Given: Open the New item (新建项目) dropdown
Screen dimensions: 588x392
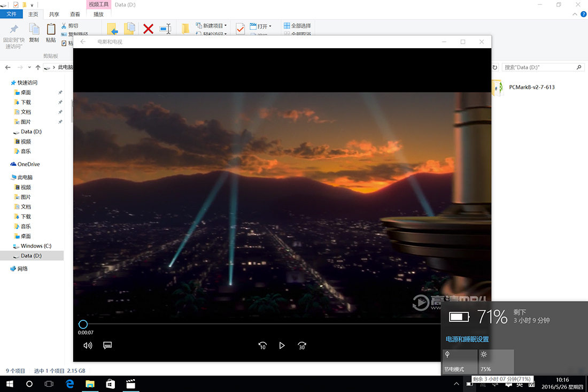Looking at the screenshot, I should (x=212, y=26).
